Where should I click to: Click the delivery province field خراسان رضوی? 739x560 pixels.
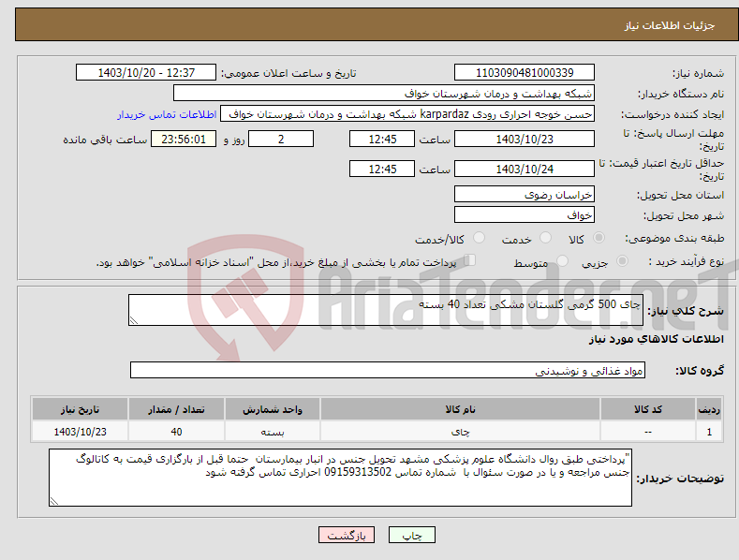coord(525,194)
